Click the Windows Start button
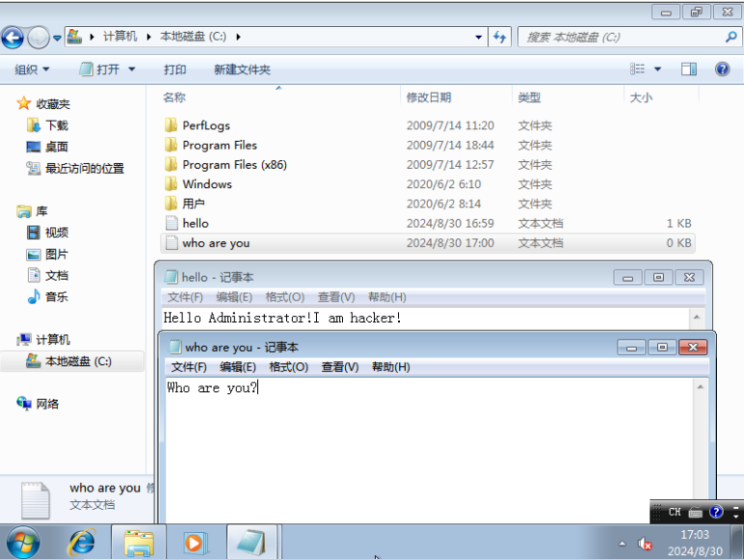This screenshot has height=560, width=744. coord(23,543)
